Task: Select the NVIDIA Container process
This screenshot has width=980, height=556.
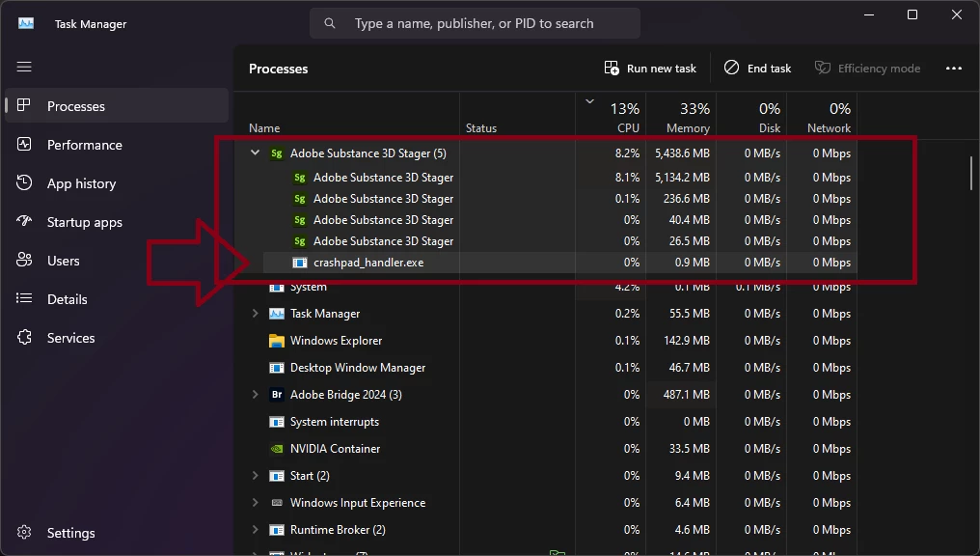Action: click(x=546, y=449)
